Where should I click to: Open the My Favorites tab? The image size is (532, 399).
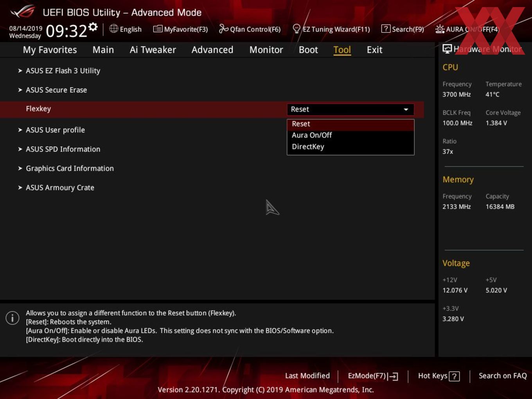(50, 50)
